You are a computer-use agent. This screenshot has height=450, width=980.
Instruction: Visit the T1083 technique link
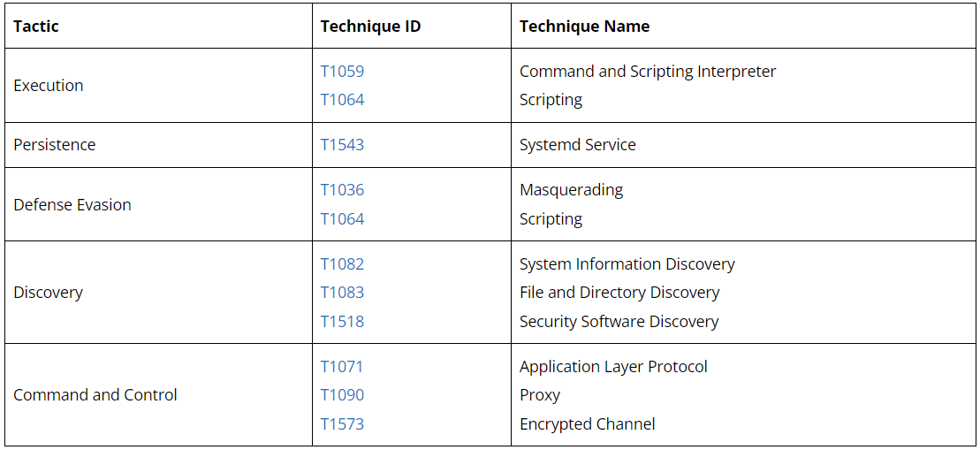pos(342,293)
